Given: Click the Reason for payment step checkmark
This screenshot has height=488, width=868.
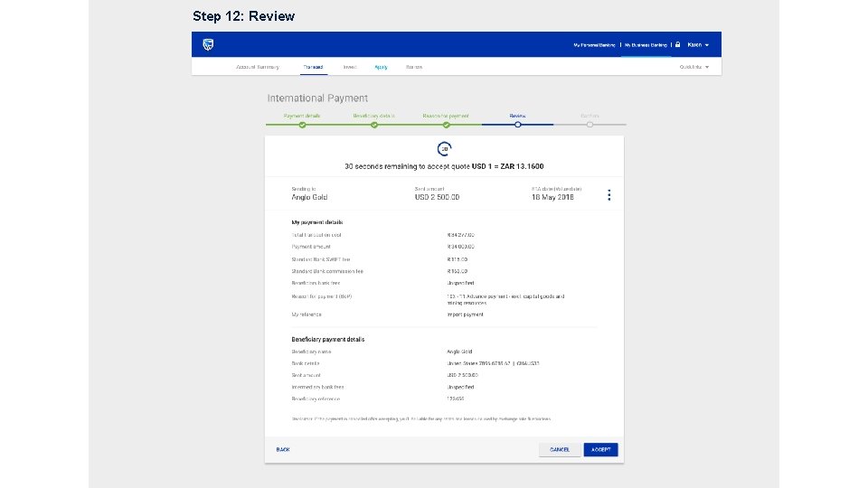Looking at the screenshot, I should tap(446, 125).
